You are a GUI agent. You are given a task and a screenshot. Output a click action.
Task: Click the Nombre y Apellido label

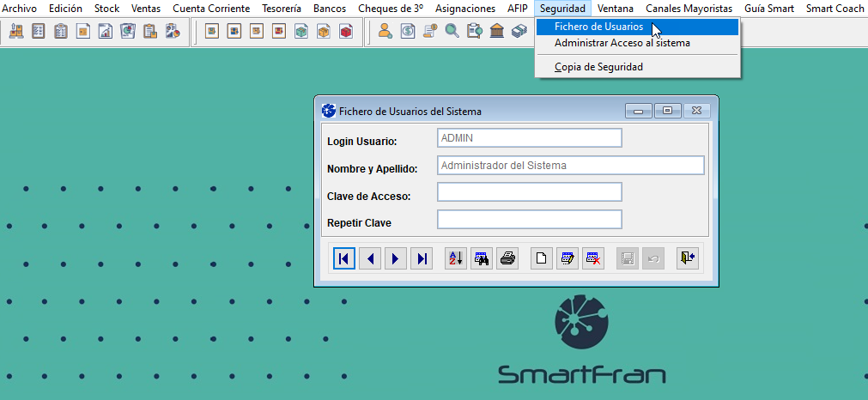tap(372, 169)
